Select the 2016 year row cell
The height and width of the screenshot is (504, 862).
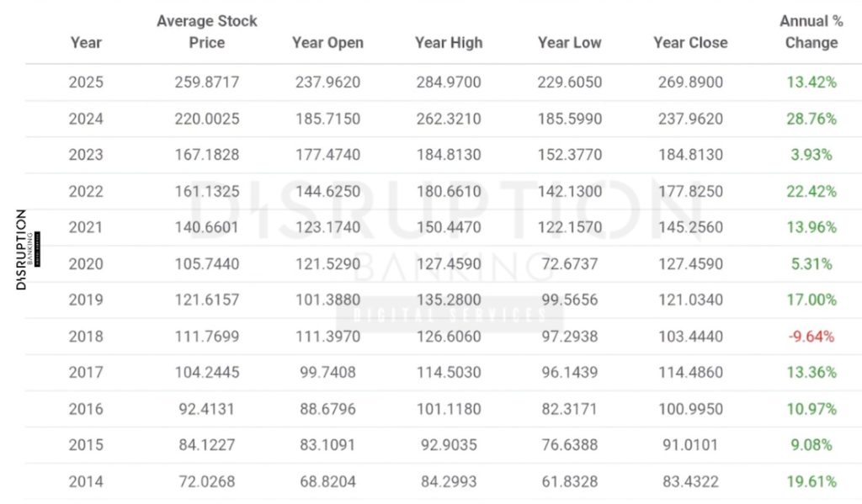pos(86,409)
